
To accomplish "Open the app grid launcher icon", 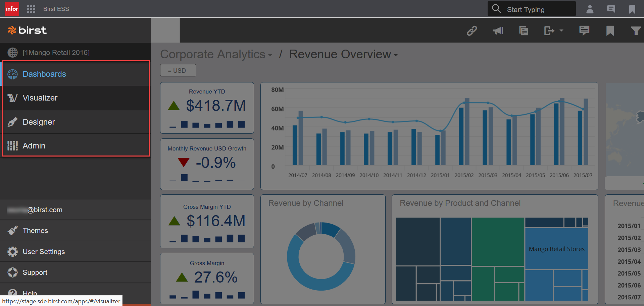I will 31,9.
